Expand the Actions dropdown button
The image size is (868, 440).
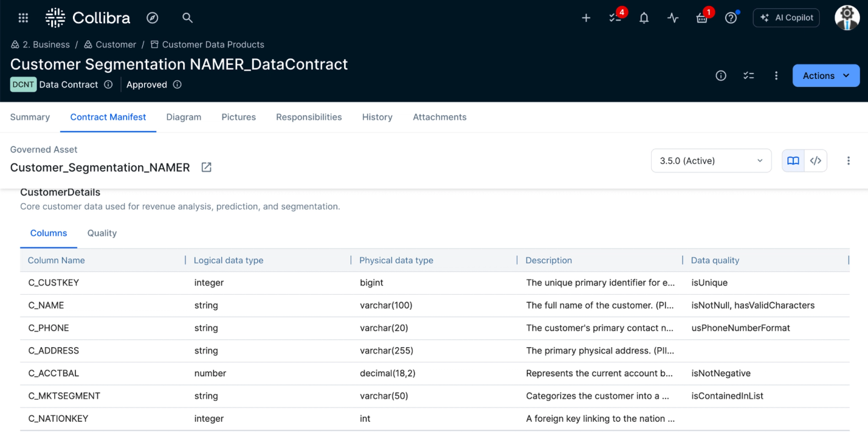point(826,75)
